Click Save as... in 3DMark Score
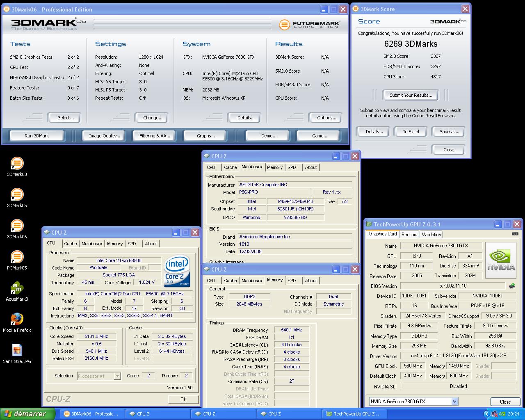Screen dimensions: 525x420 (449, 132)
